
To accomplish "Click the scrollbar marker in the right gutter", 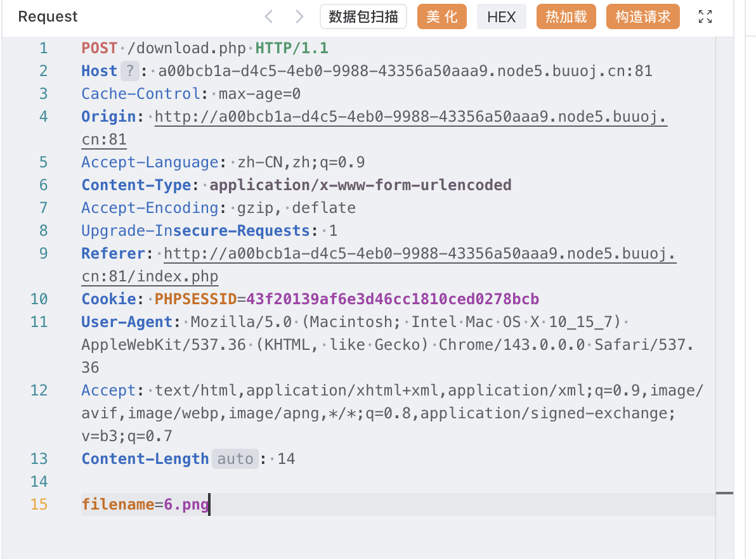I will (x=725, y=493).
